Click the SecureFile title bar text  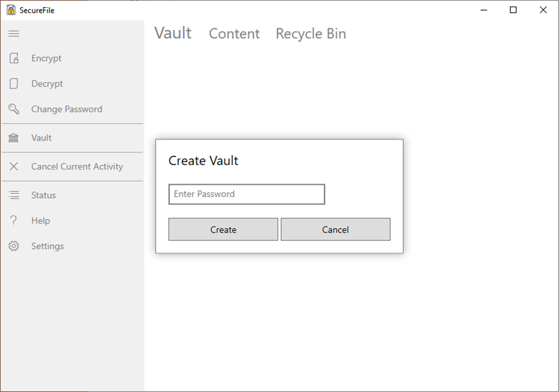(36, 9)
